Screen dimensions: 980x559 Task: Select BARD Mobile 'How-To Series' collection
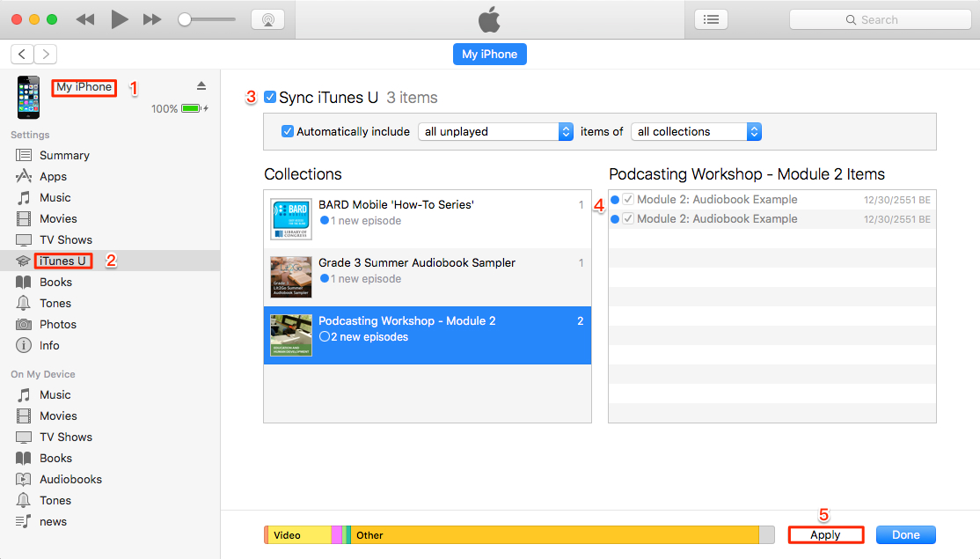coord(428,219)
